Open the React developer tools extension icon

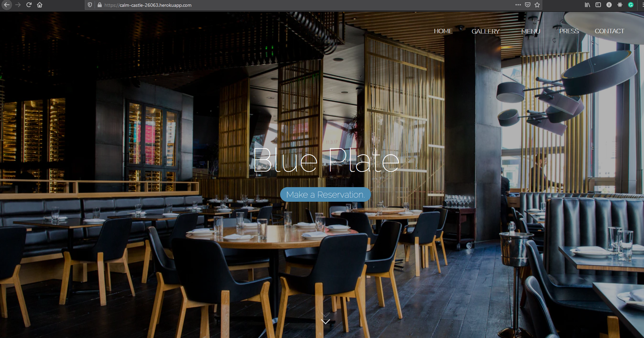620,5
